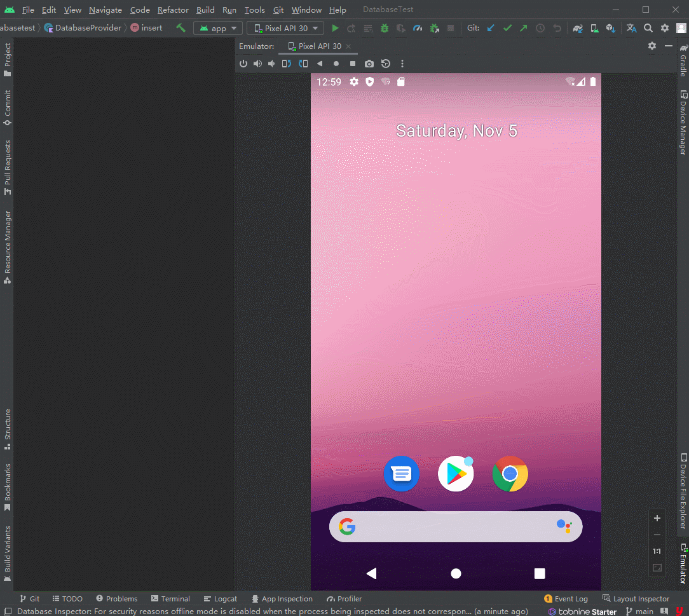Take an emulator screenshot with the camera icon
This screenshot has height=616, width=689.
coord(369,64)
